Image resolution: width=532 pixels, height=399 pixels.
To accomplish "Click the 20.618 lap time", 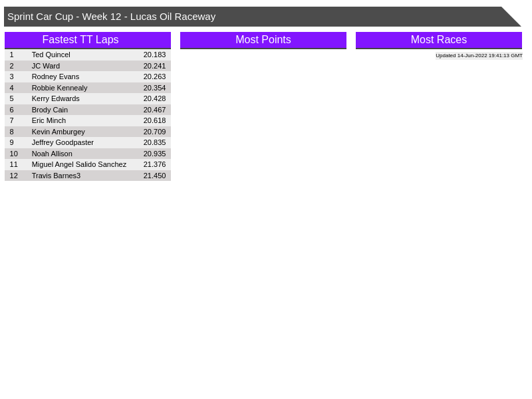I will coord(154,120).
